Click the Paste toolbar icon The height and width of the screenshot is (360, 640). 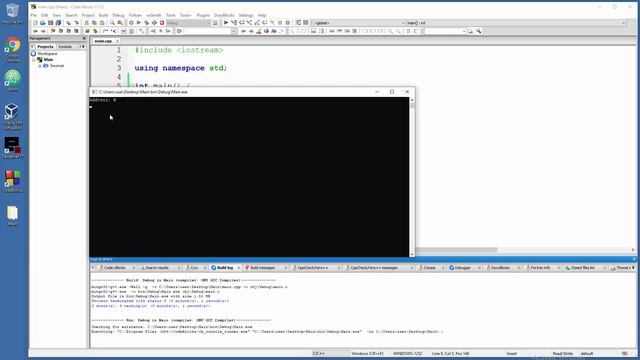[x=102, y=23]
